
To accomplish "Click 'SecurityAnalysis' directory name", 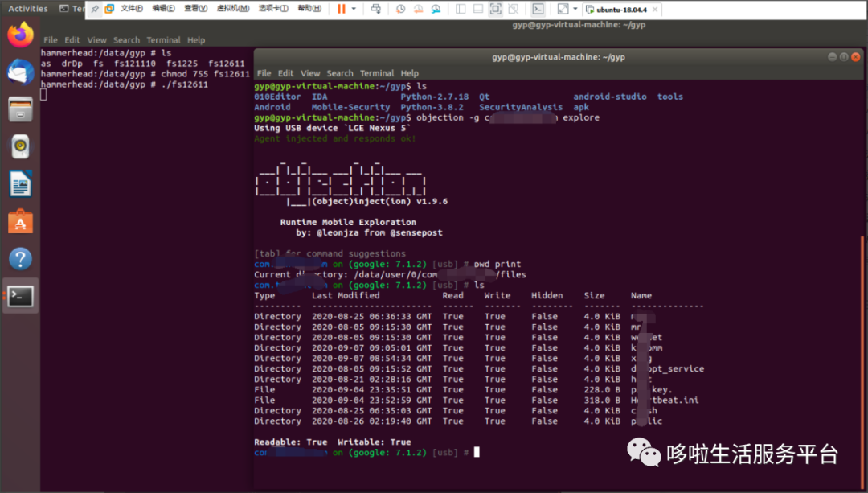I will [x=520, y=107].
